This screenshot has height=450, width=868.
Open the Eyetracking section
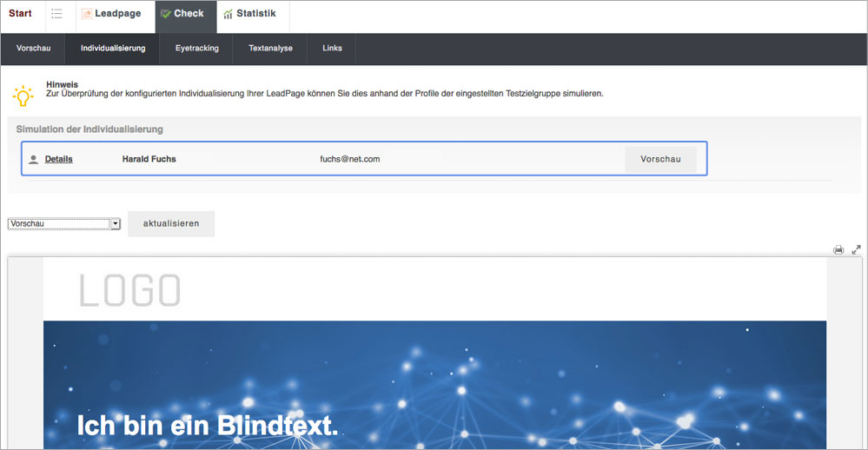click(196, 49)
